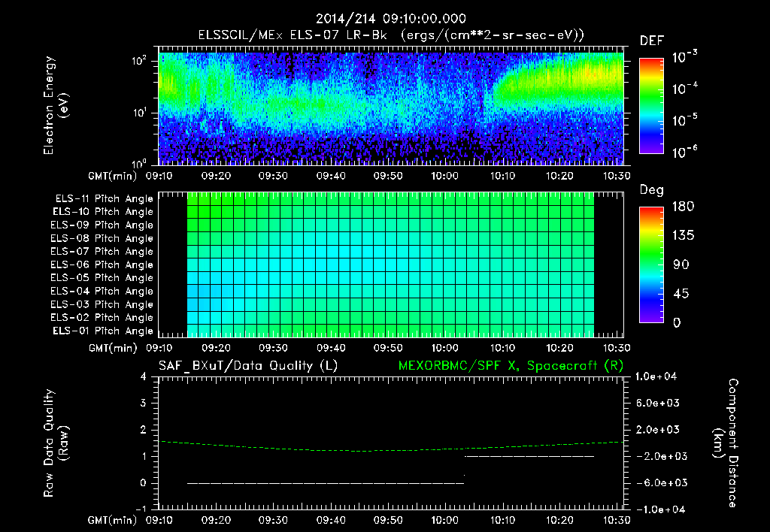Click the ELS-01 Pitch Angle row label
Screen dimensions: 770x532
103,331
